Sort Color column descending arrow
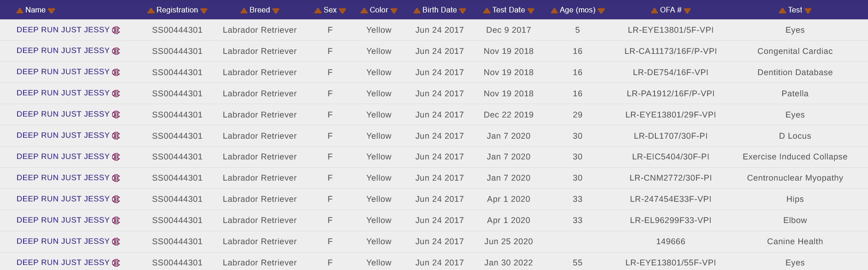868x270 pixels. [x=394, y=11]
